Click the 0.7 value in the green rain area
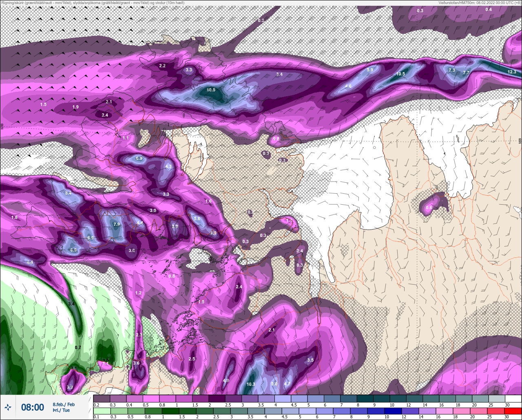 pyautogui.click(x=78, y=347)
